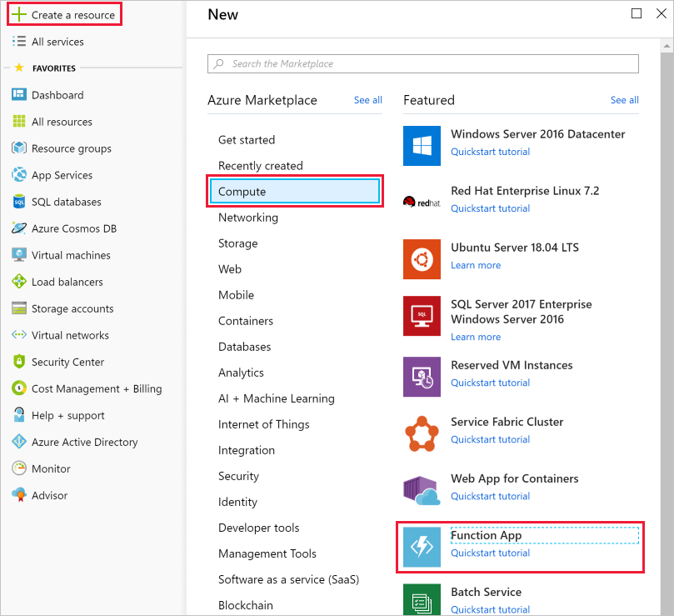The image size is (674, 616).
Task: Open the Web marketplace category
Action: pyautogui.click(x=230, y=269)
